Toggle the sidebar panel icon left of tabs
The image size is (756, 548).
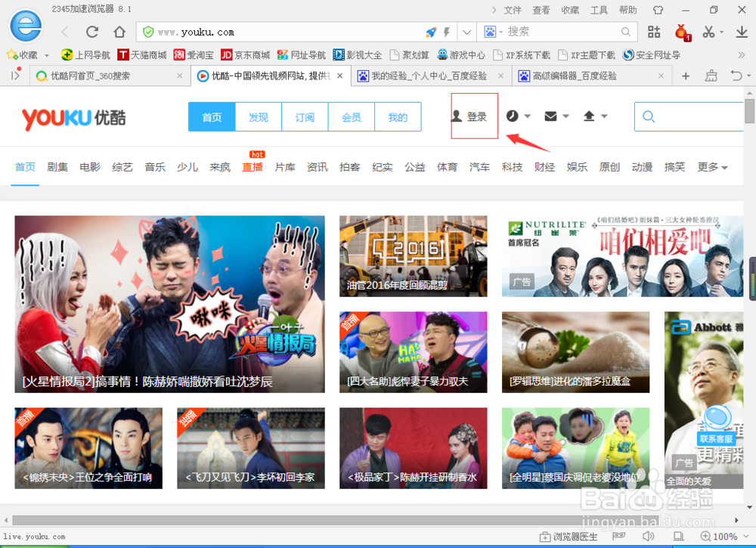point(15,75)
